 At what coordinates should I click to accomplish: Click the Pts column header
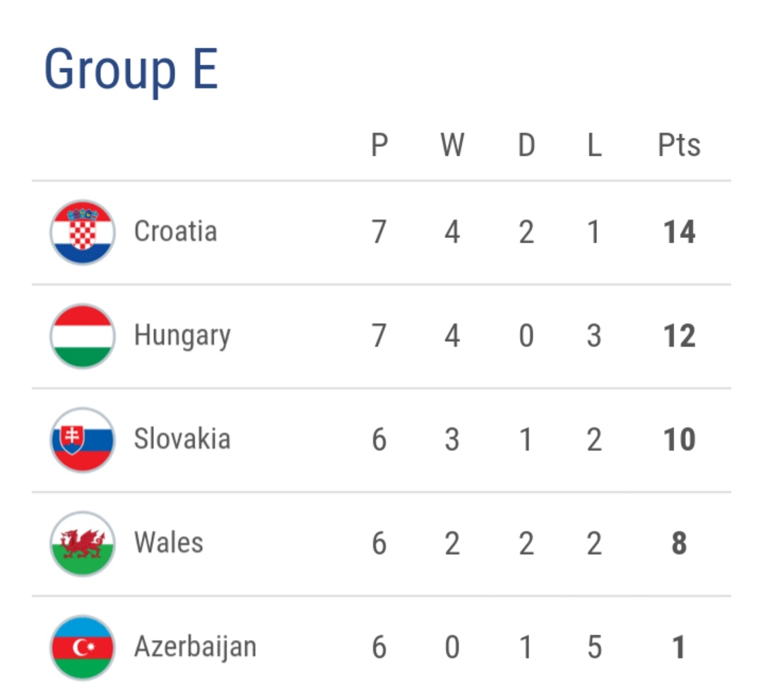pos(679,146)
